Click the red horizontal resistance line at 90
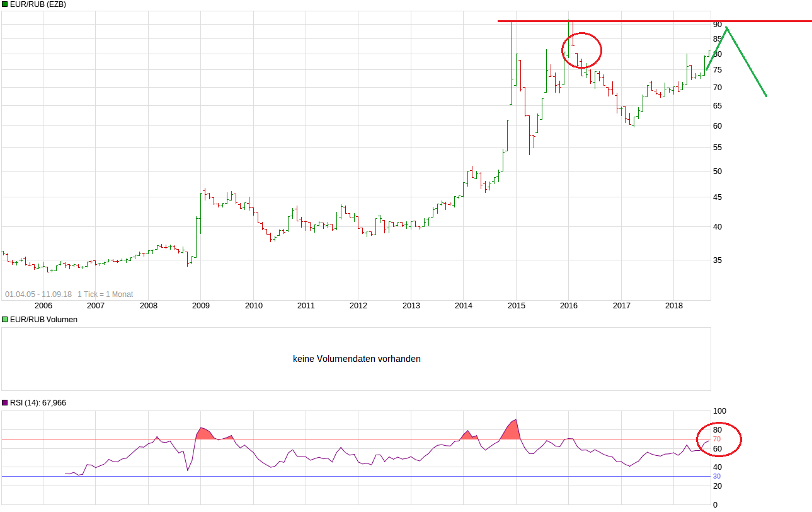 click(x=630, y=21)
